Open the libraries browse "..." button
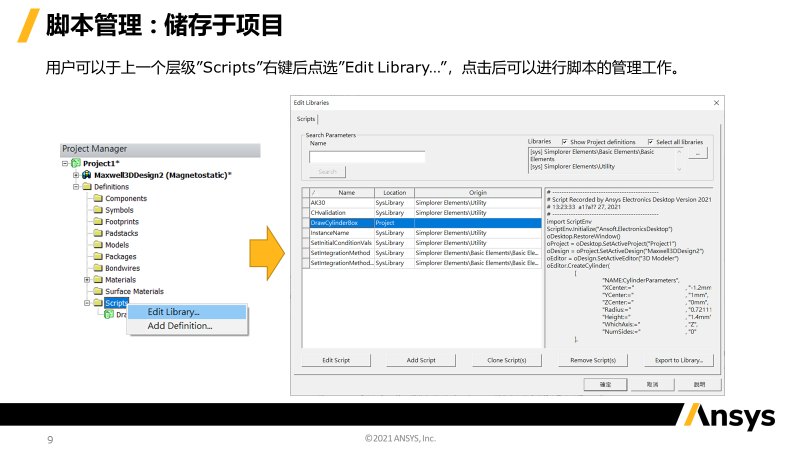 pyautogui.click(x=697, y=153)
